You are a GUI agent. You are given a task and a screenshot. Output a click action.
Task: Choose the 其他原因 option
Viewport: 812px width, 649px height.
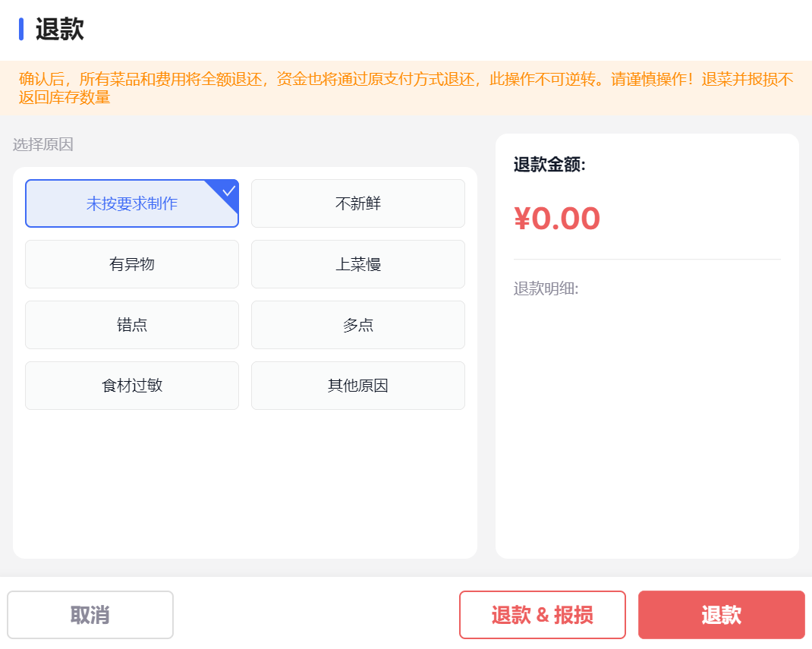[x=357, y=386]
